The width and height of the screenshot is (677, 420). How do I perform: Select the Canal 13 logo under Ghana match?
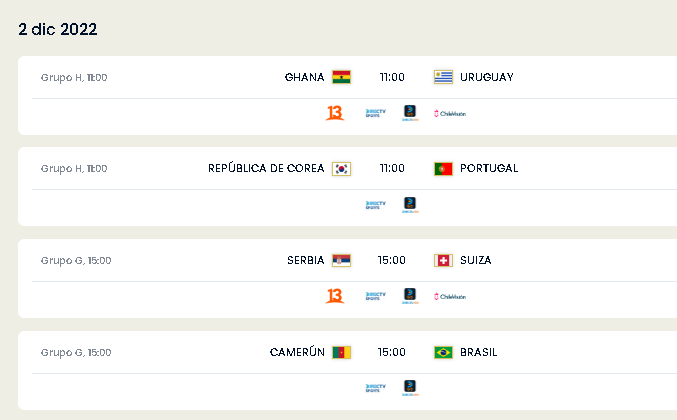[335, 113]
